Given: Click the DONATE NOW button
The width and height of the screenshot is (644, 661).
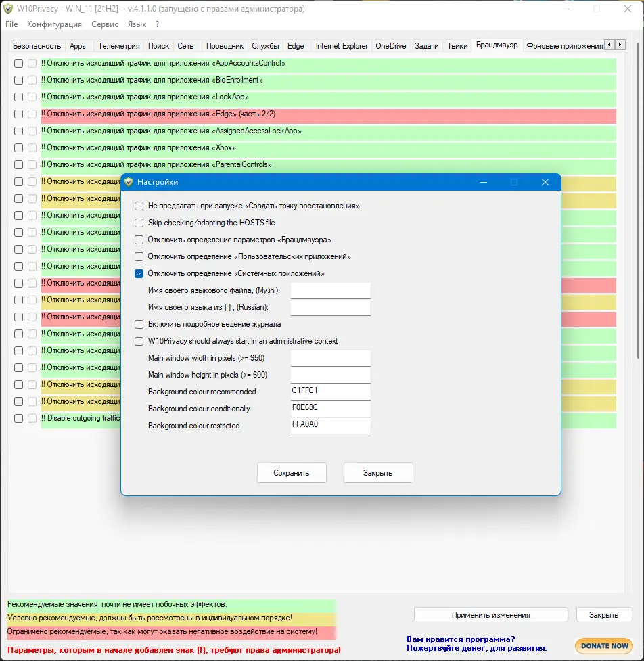Looking at the screenshot, I should coord(604,645).
